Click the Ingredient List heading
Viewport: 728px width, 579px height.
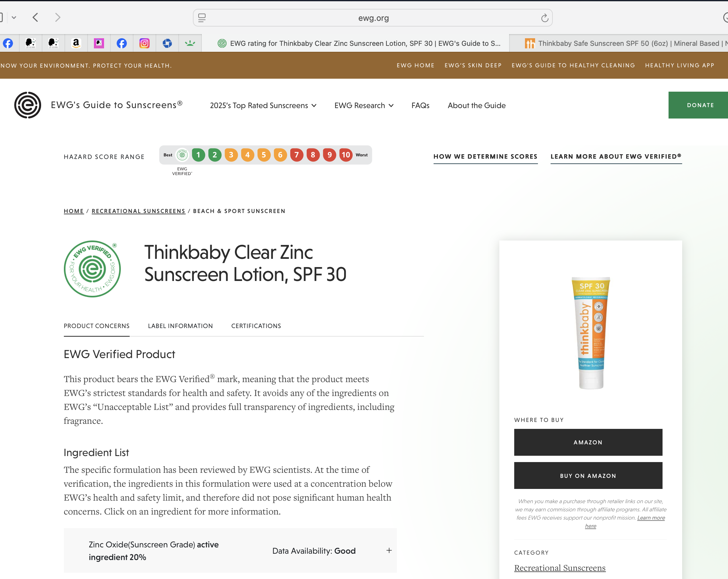point(96,453)
